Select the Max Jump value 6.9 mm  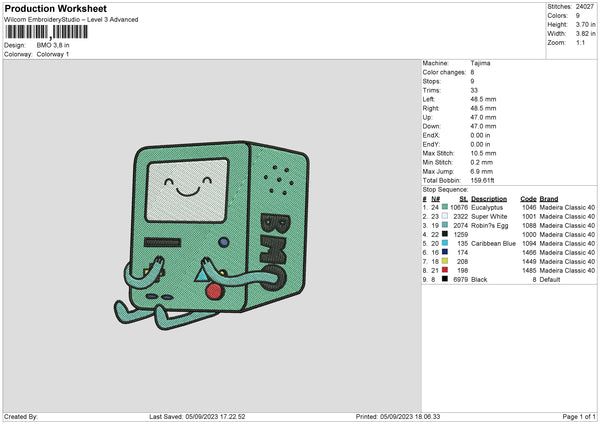(482, 171)
